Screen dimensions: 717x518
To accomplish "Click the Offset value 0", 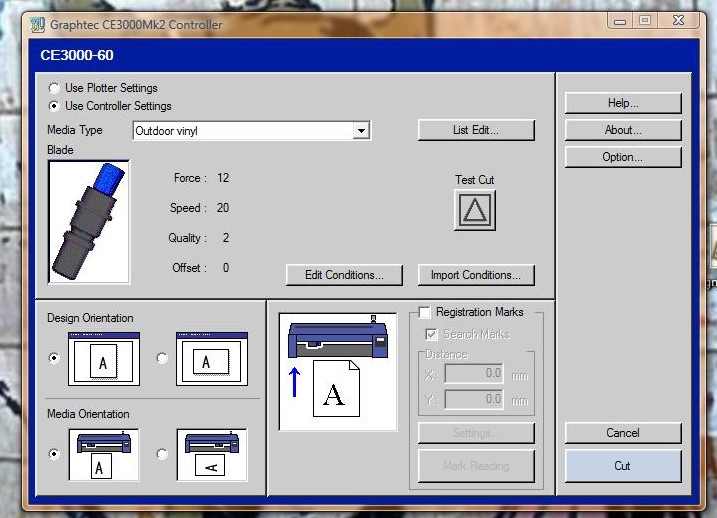I will point(226,268).
